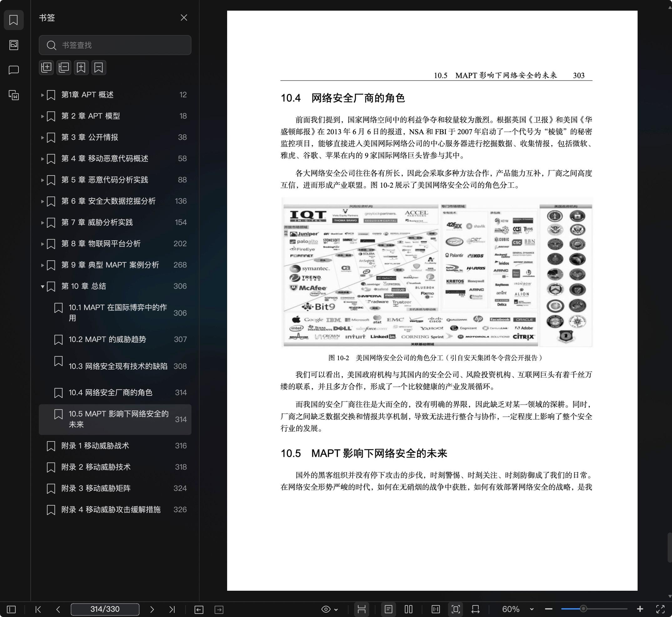Click the 图 10-2 company roles figure
Image resolution: width=672 pixels, height=617 pixels.
(x=437, y=273)
